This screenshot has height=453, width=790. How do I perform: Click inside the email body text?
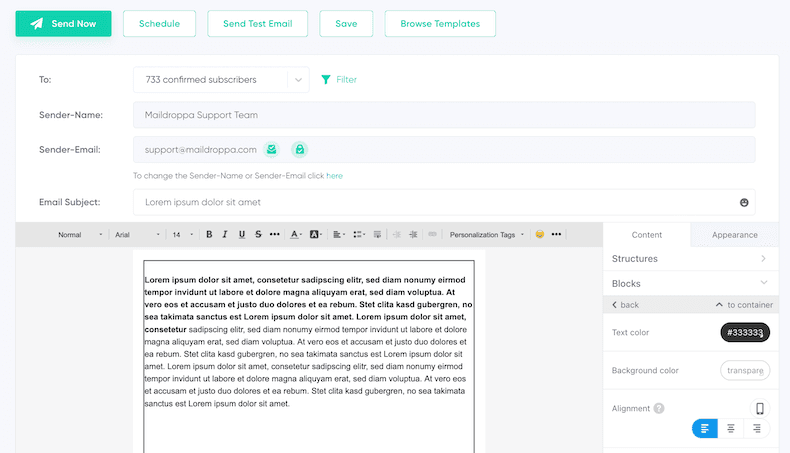tap(308, 342)
